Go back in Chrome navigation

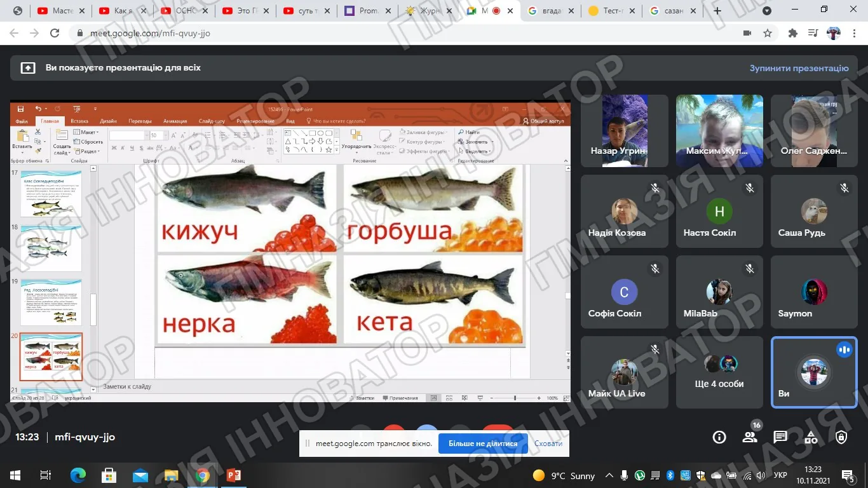pyautogui.click(x=13, y=33)
